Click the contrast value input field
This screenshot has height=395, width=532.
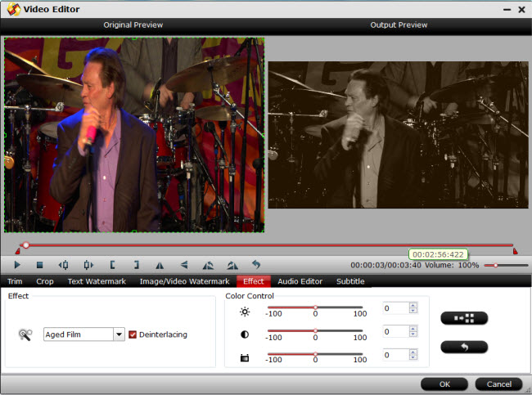[x=396, y=331]
